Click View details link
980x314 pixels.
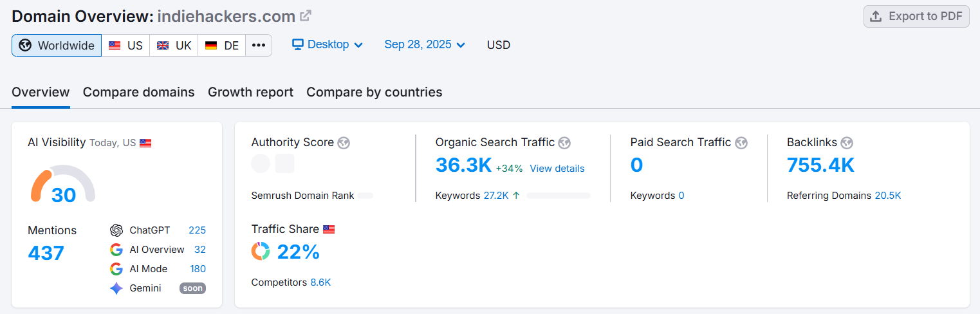coord(557,169)
